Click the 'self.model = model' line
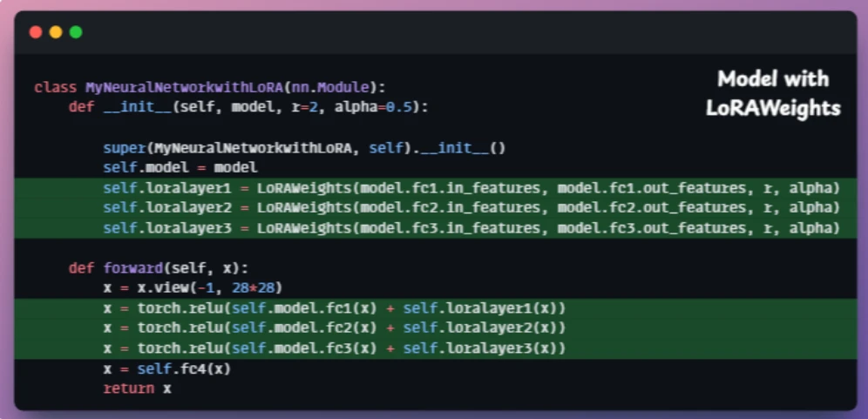 (x=180, y=168)
